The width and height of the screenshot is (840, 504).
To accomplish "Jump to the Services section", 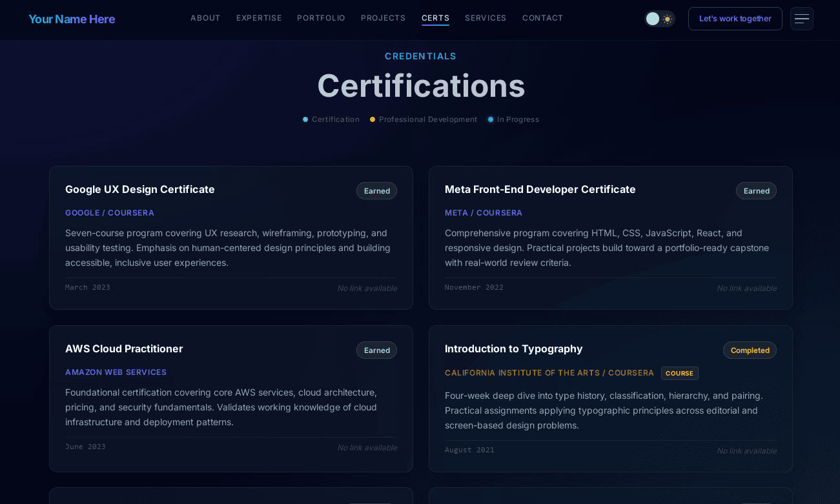I will (486, 18).
